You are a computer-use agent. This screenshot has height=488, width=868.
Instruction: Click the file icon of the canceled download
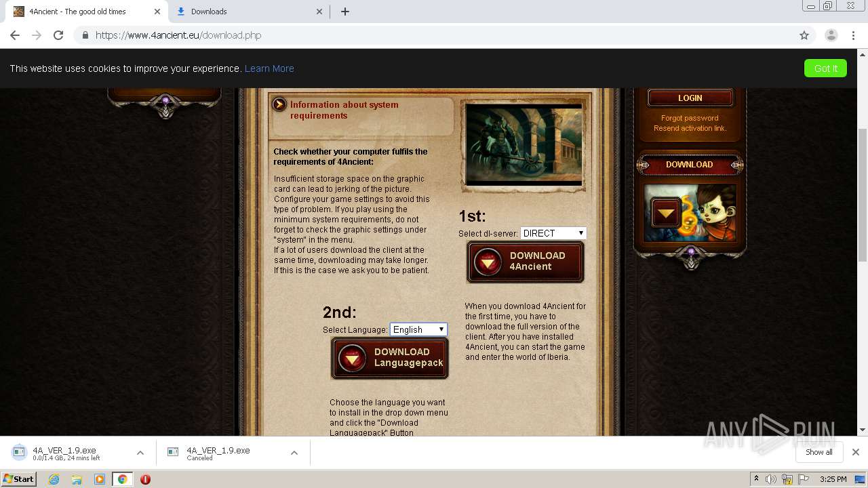(173, 452)
